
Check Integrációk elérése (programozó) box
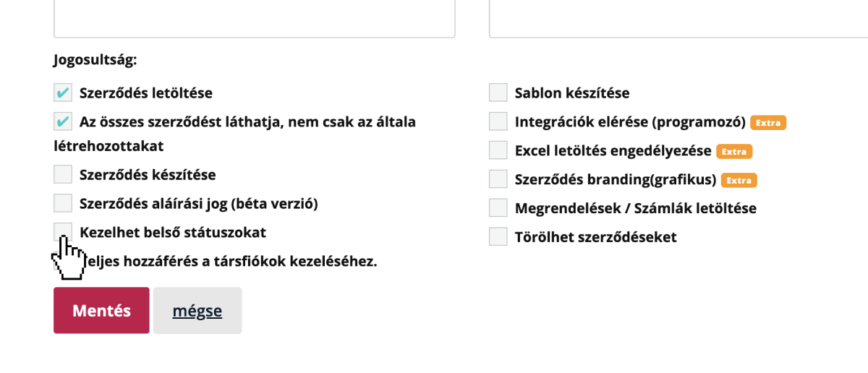(x=498, y=121)
